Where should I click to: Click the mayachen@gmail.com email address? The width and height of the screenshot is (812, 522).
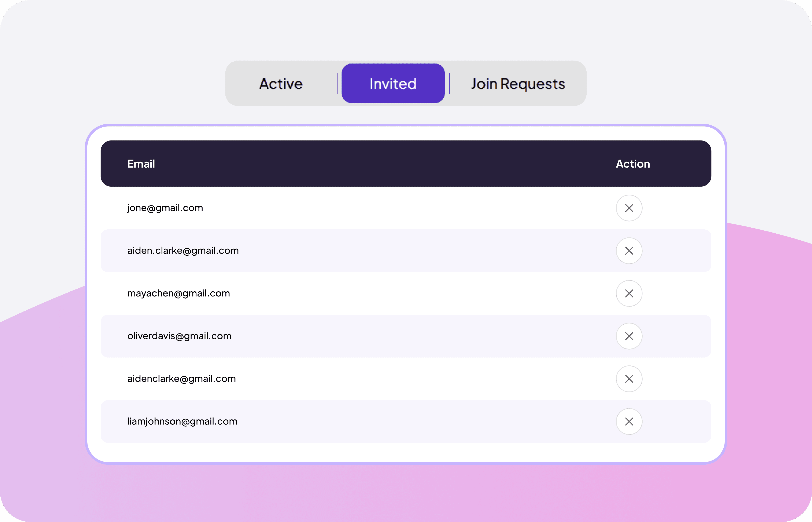(x=178, y=293)
